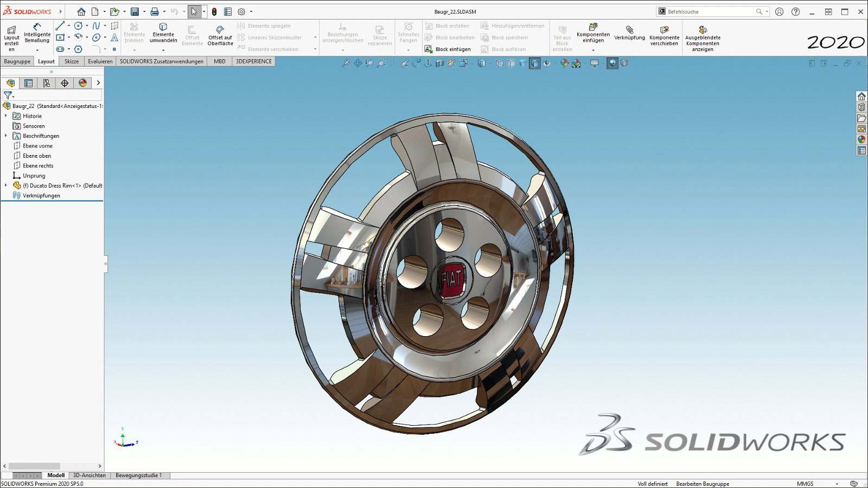Click Komponente verschieben button
Screen dimensions: 868x488
click(665, 36)
